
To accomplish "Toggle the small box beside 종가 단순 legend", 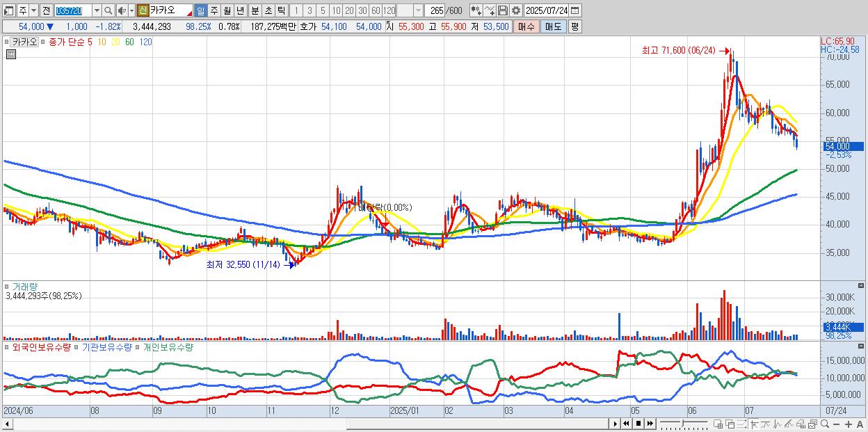I will point(43,42).
